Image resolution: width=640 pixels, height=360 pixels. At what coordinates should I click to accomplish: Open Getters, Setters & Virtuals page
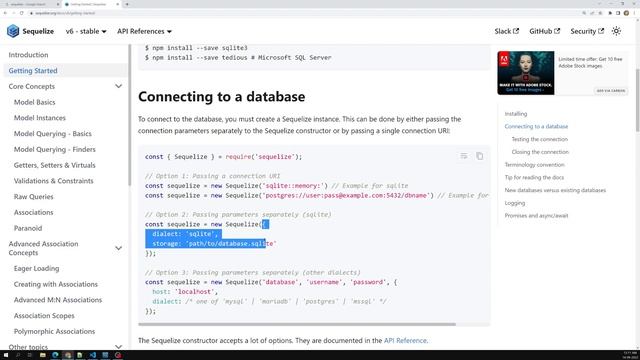tap(55, 165)
